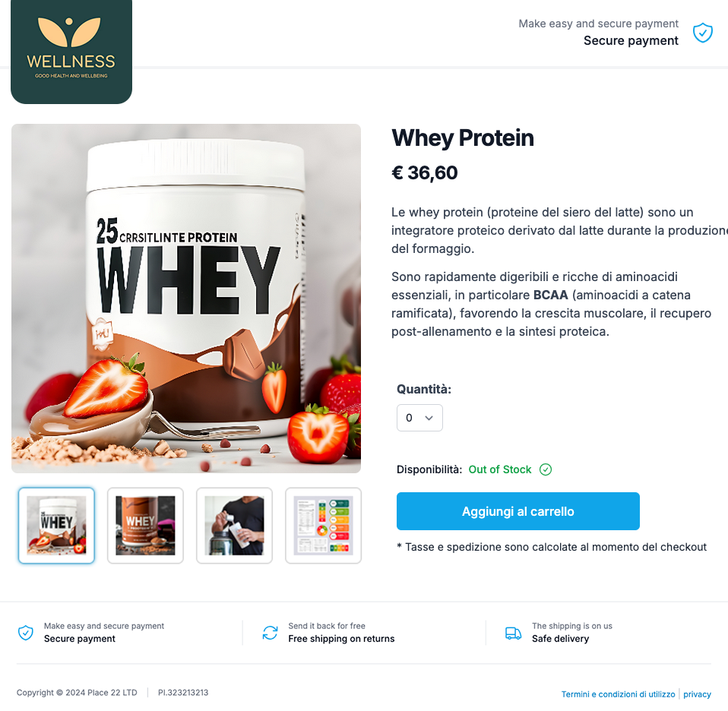Click the safe delivery truck icon
Image resolution: width=728 pixels, height=711 pixels.
[514, 633]
